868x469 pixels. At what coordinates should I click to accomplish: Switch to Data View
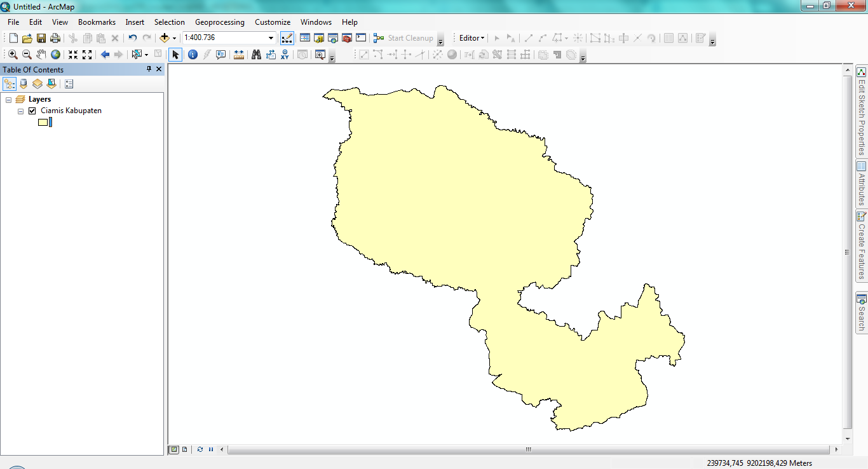coord(173,449)
